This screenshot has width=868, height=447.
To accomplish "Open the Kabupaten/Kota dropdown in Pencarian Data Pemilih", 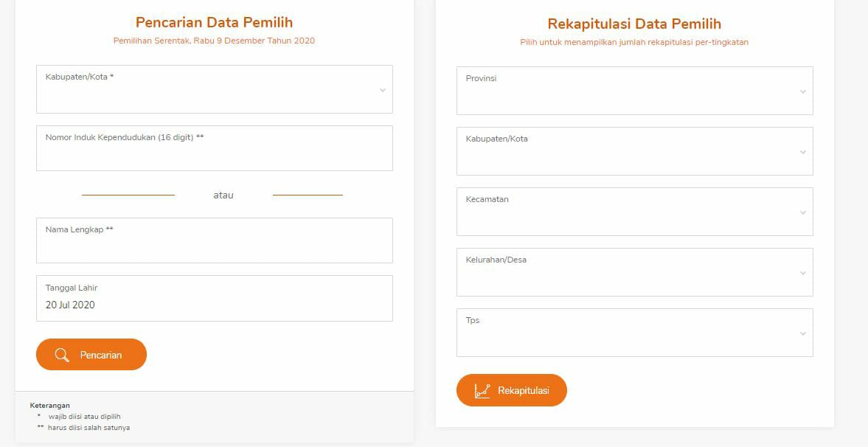I will [214, 89].
